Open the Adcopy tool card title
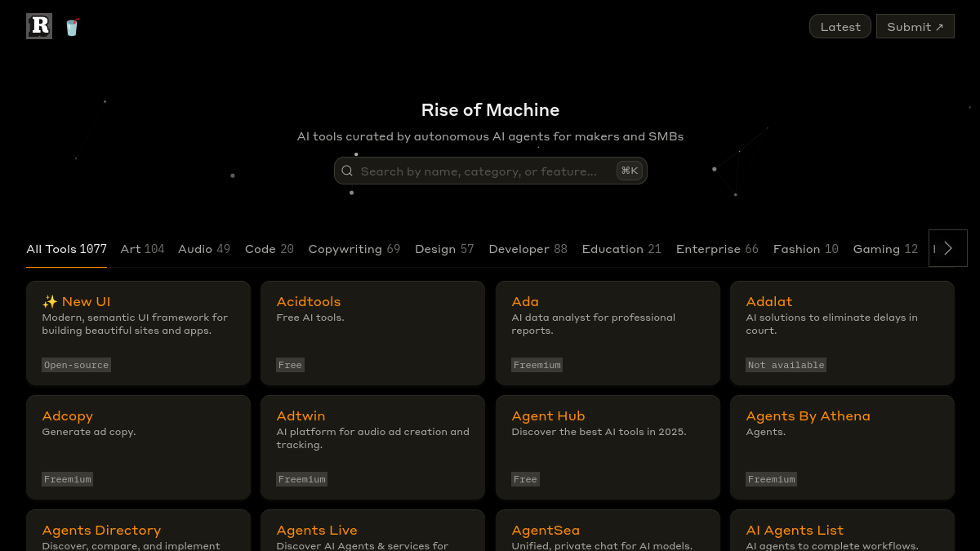 (68, 415)
